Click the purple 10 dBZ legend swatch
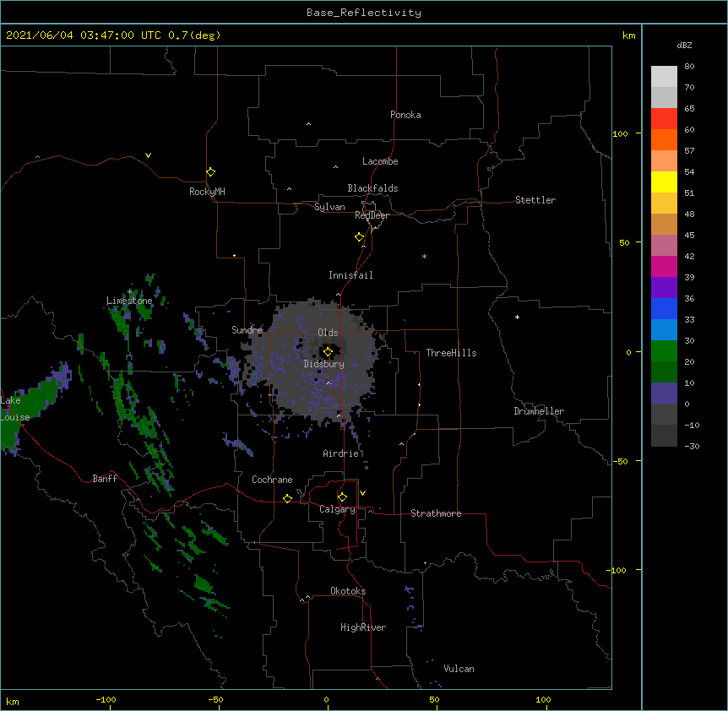Image resolution: width=728 pixels, height=711 pixels. pyautogui.click(x=664, y=393)
